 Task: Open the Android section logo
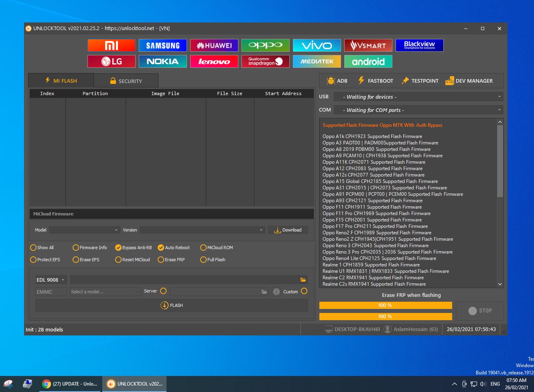(368, 61)
